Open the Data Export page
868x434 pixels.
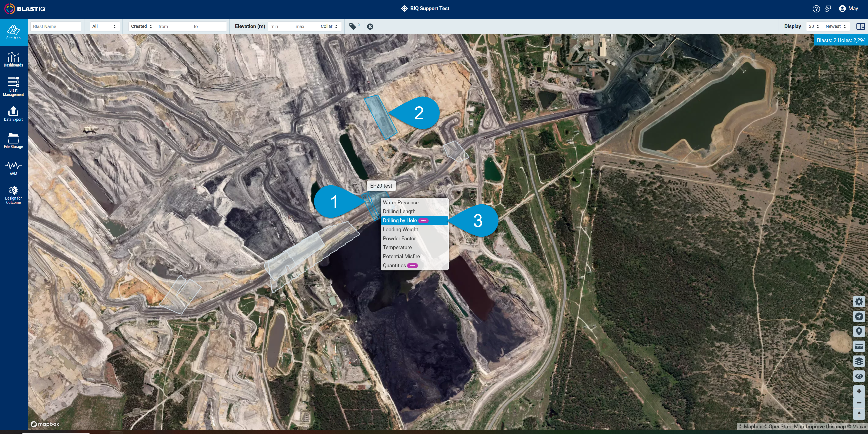[14, 114]
